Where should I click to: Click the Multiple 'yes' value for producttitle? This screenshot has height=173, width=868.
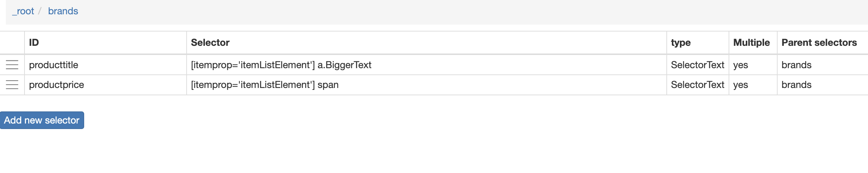click(x=741, y=65)
